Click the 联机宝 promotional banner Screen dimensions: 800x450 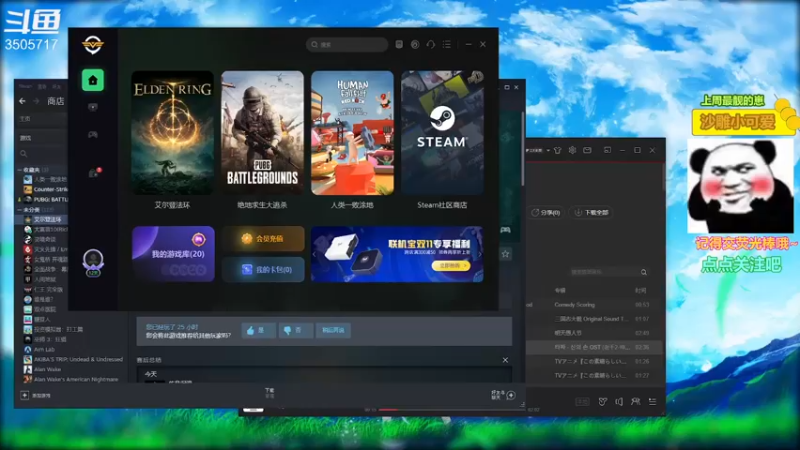397,254
